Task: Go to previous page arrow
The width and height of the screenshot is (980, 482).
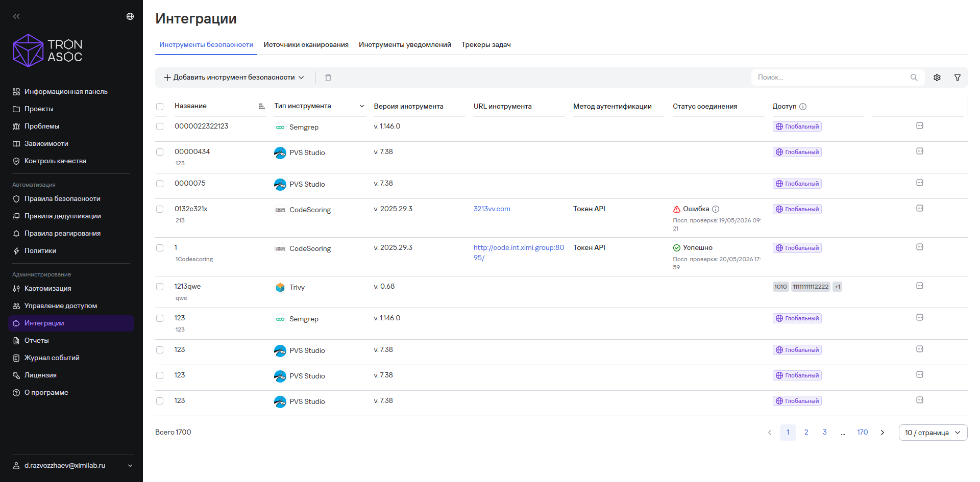Action: (770, 433)
